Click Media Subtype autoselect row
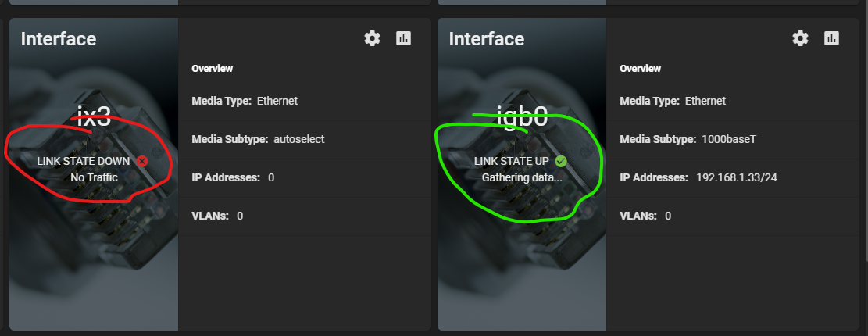Screen dimensions: 868x336 click(305, 140)
